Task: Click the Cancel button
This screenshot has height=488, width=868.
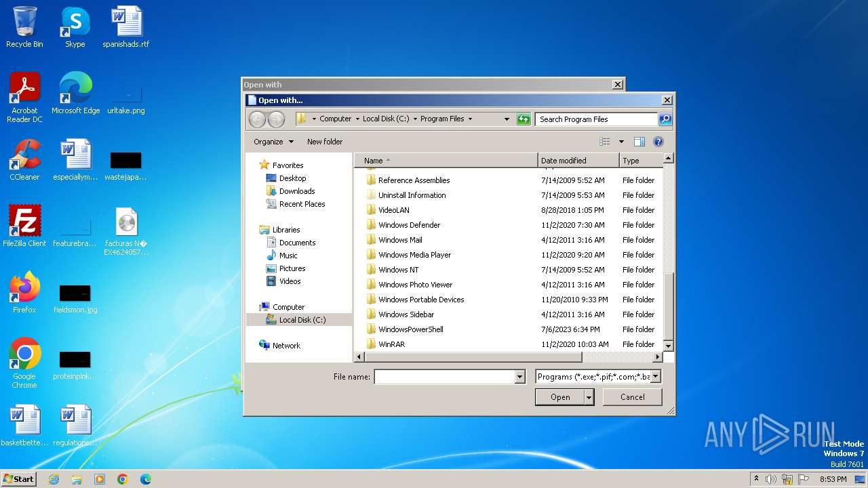Action: (x=633, y=397)
